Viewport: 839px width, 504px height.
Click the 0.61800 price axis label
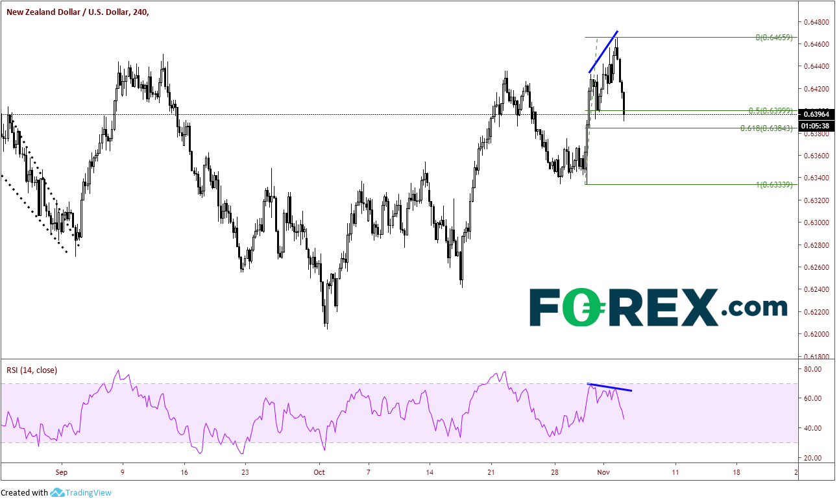click(x=815, y=357)
